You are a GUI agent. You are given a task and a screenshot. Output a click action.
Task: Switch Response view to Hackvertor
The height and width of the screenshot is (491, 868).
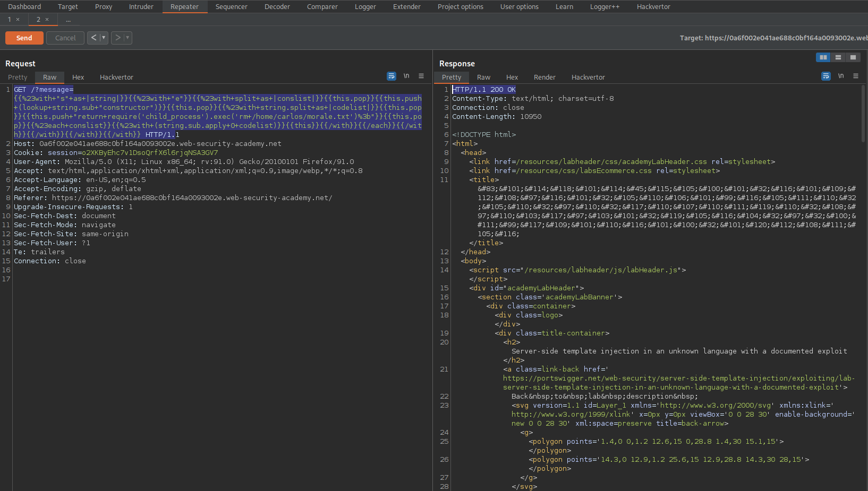pyautogui.click(x=589, y=77)
